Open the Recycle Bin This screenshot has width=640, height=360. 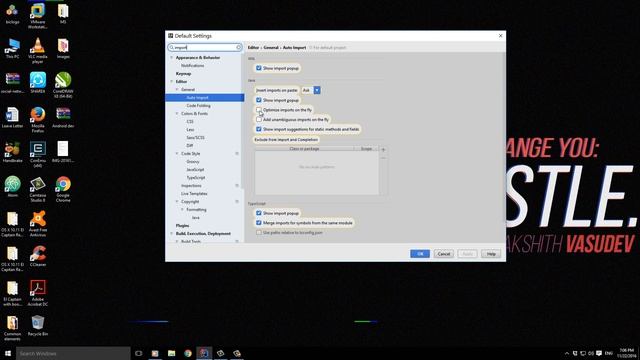38,326
